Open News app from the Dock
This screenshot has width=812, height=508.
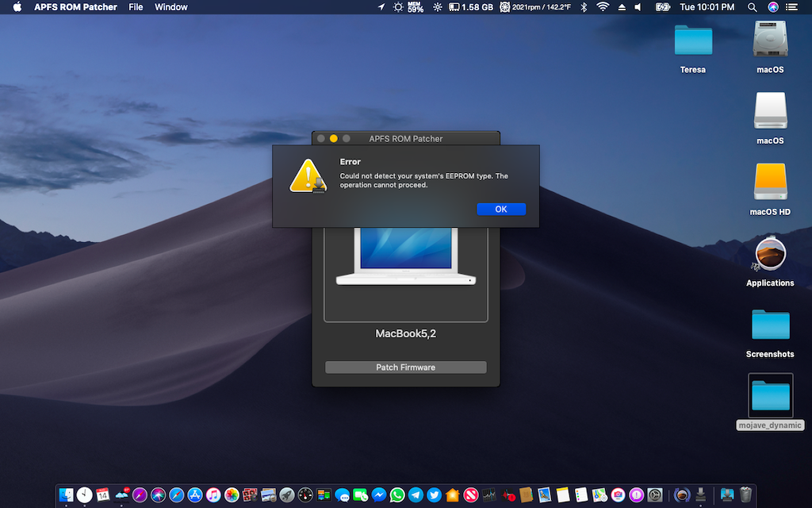click(471, 495)
